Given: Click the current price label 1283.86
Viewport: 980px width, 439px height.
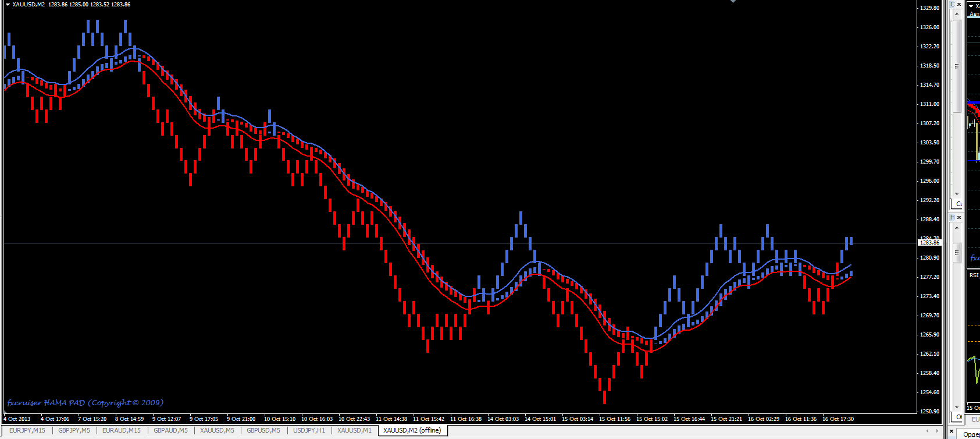Looking at the screenshot, I should tap(929, 243).
